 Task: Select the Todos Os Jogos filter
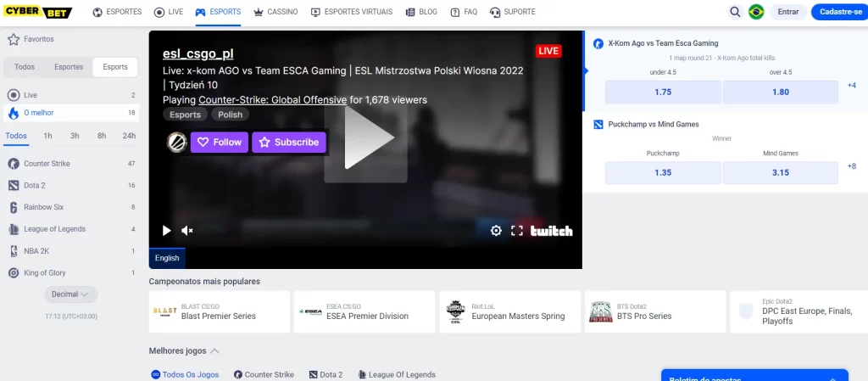pyautogui.click(x=185, y=375)
